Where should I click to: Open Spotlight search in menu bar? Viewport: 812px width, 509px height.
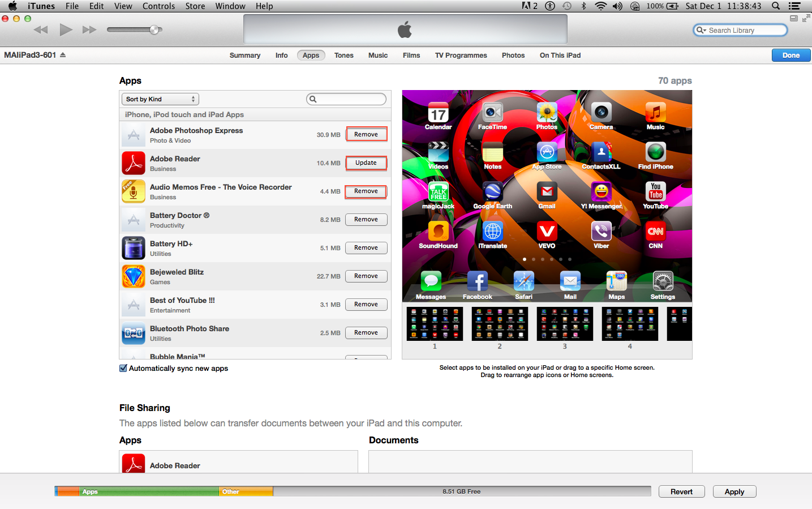click(776, 6)
